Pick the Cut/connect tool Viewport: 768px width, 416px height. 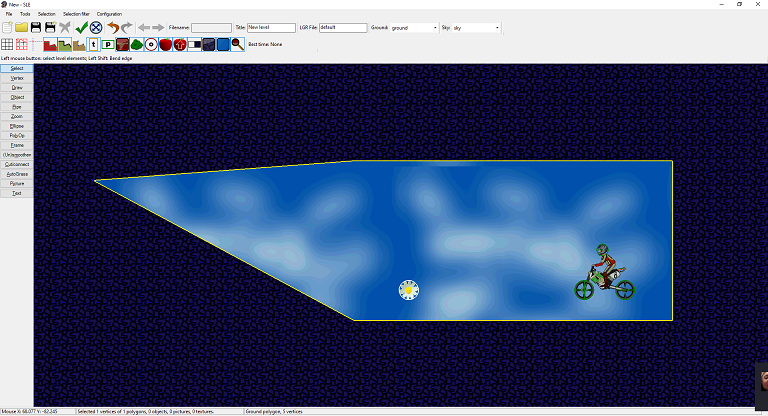pos(17,165)
